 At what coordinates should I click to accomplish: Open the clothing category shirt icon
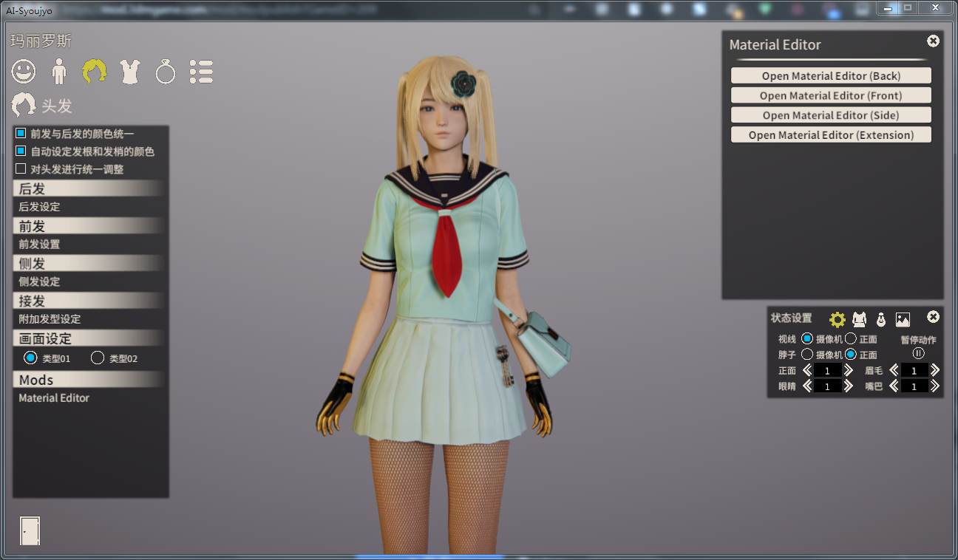tap(129, 72)
